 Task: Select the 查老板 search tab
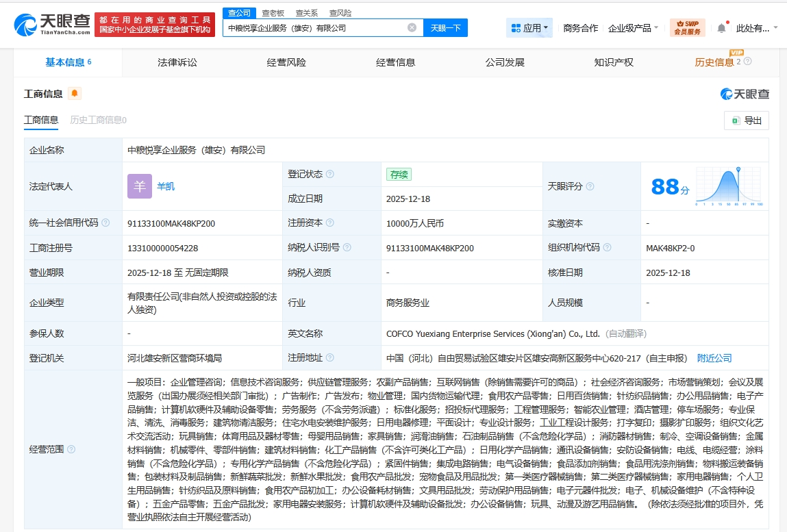click(x=274, y=13)
